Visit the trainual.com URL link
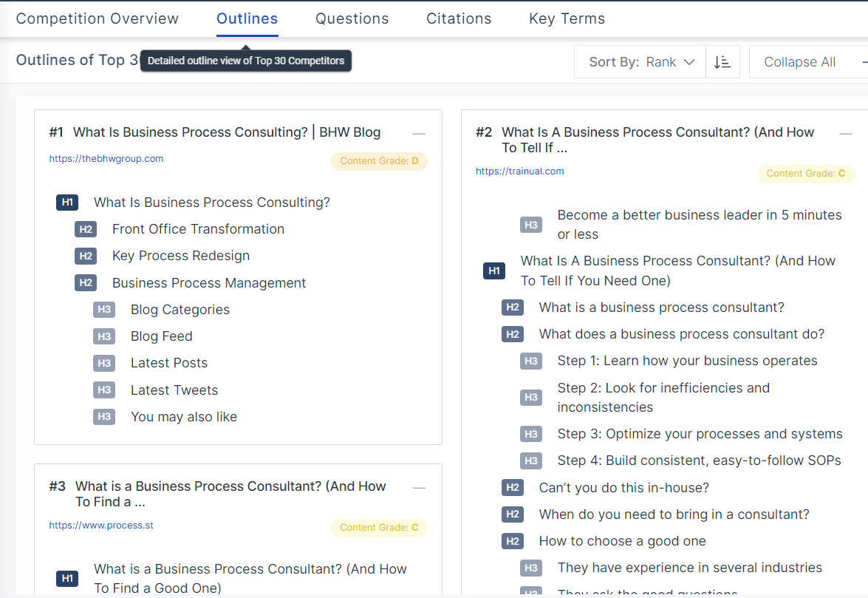 (x=519, y=171)
